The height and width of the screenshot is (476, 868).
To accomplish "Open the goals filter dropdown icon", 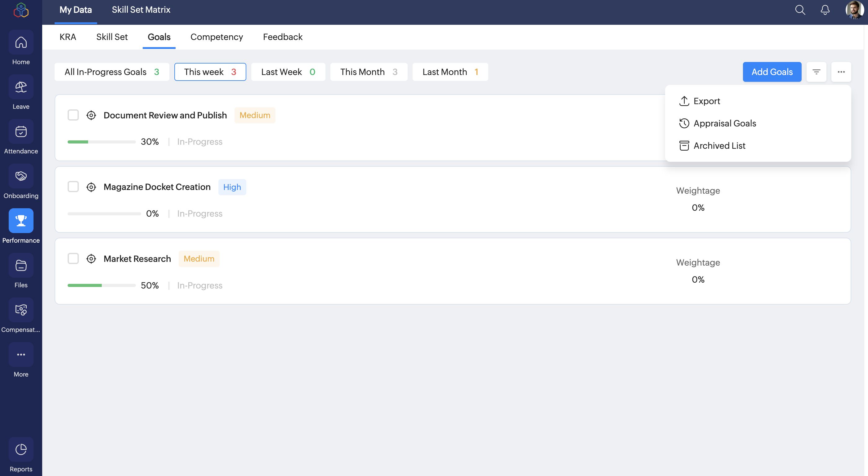I will [x=816, y=72].
